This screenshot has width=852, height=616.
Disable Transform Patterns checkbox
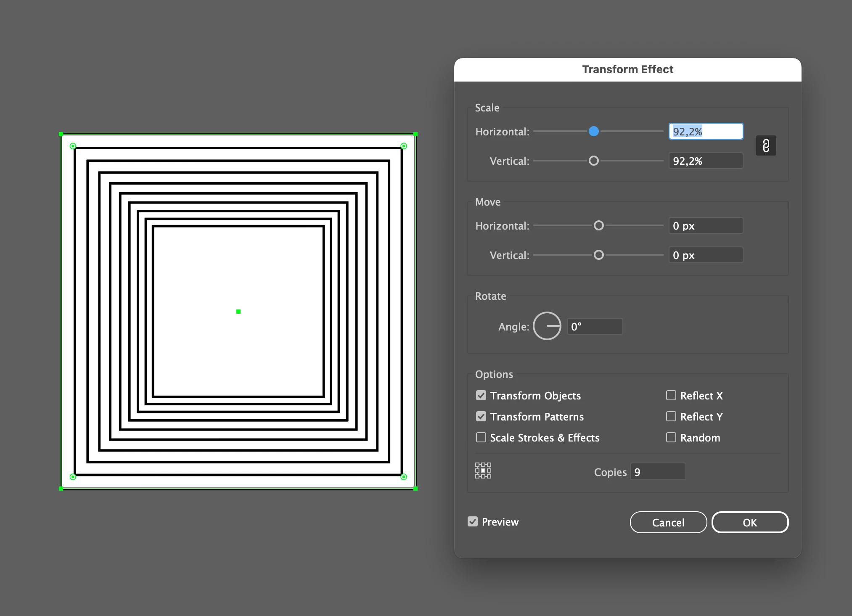click(481, 416)
